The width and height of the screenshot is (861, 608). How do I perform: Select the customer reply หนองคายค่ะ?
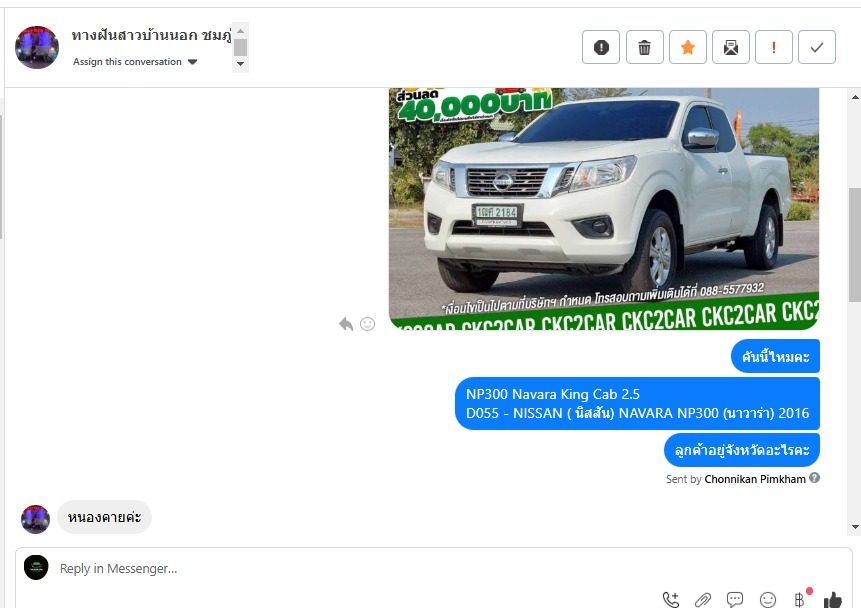104,517
